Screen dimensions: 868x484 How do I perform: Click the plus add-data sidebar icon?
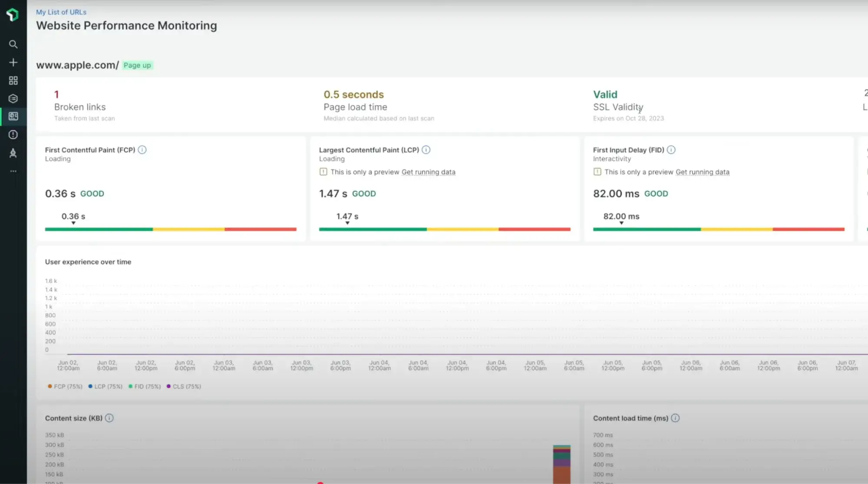pos(13,63)
